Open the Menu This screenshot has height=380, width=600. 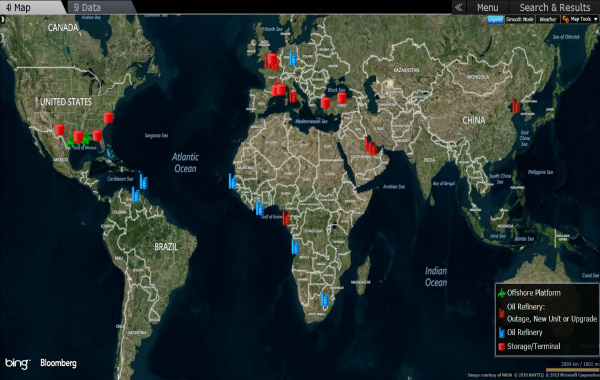pos(488,7)
